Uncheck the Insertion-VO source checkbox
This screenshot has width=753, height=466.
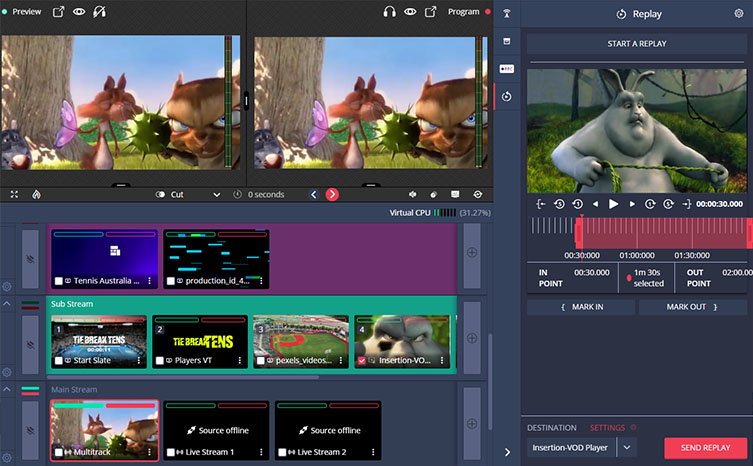pyautogui.click(x=362, y=360)
